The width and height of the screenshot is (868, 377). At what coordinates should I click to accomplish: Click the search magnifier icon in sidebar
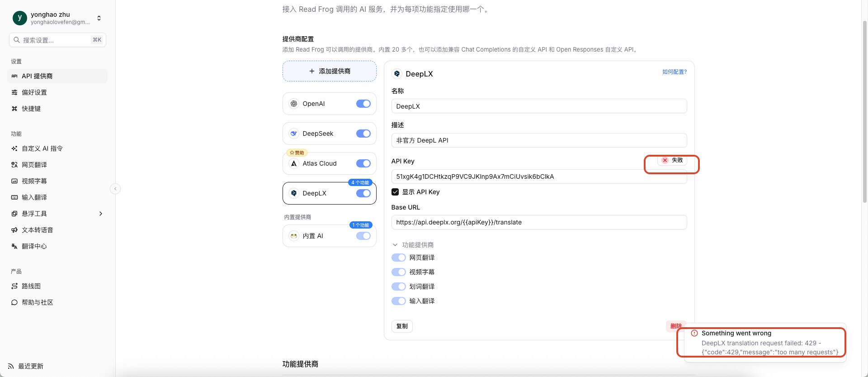click(x=17, y=40)
